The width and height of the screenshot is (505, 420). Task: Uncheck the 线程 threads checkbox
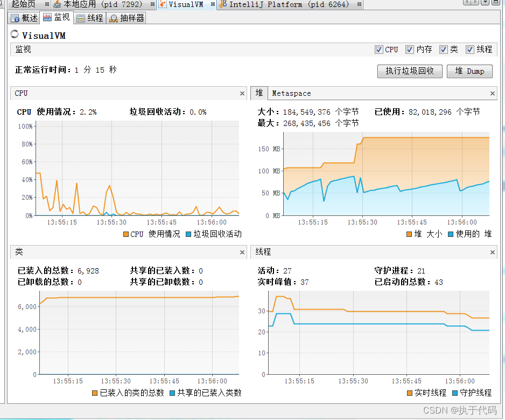tap(470, 50)
